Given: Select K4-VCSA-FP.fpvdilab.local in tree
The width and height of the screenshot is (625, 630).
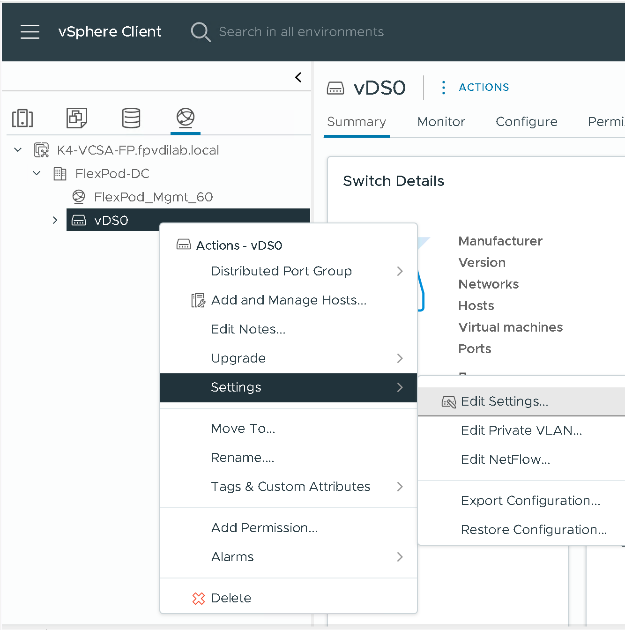Looking at the screenshot, I should click(x=138, y=150).
